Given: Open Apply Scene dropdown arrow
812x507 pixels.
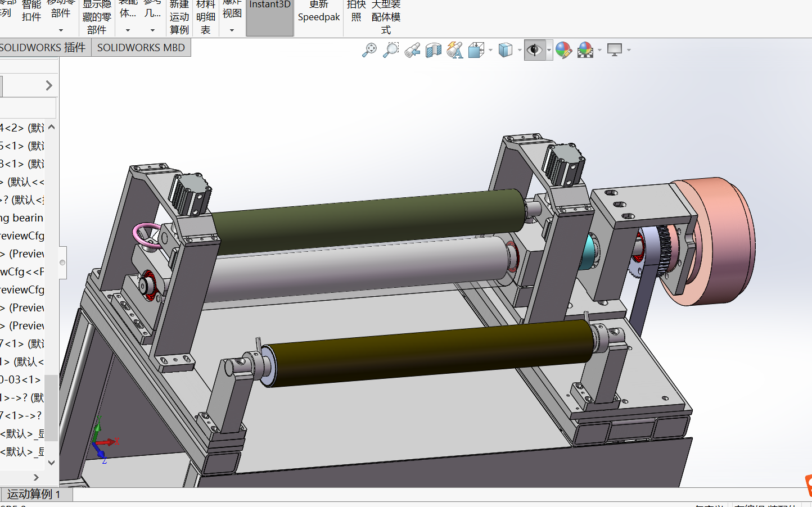Looking at the screenshot, I should coord(599,50).
